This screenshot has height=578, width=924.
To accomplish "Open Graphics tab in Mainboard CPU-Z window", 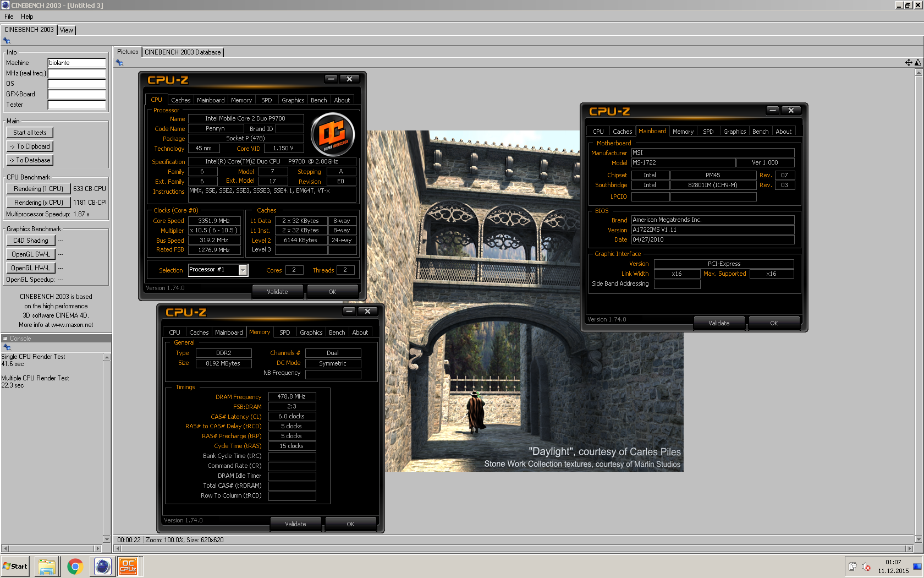I will pos(734,132).
